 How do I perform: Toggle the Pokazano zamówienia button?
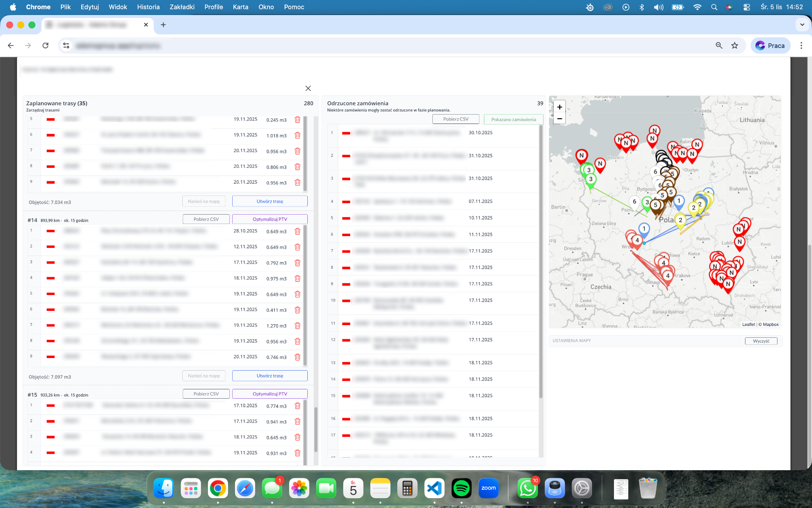(x=513, y=119)
